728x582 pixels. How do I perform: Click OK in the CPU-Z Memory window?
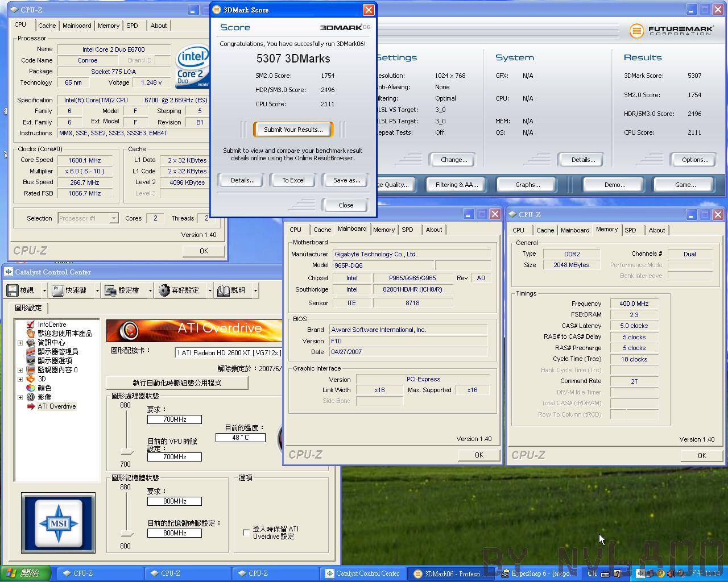(702, 455)
